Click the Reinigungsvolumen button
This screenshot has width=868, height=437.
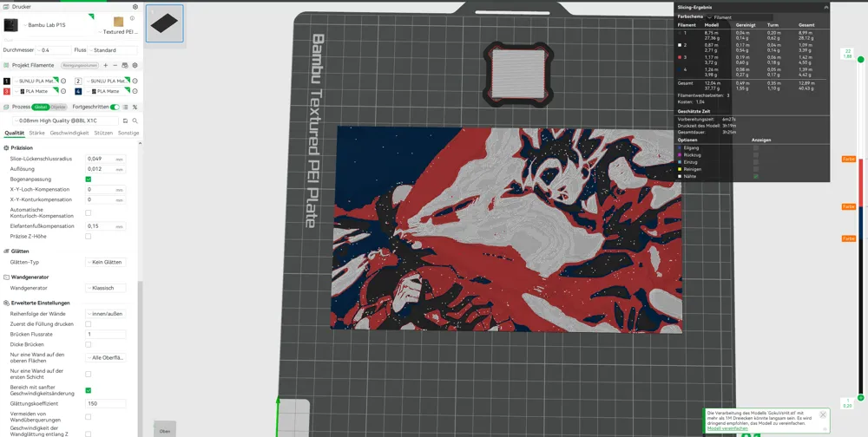[x=80, y=65]
